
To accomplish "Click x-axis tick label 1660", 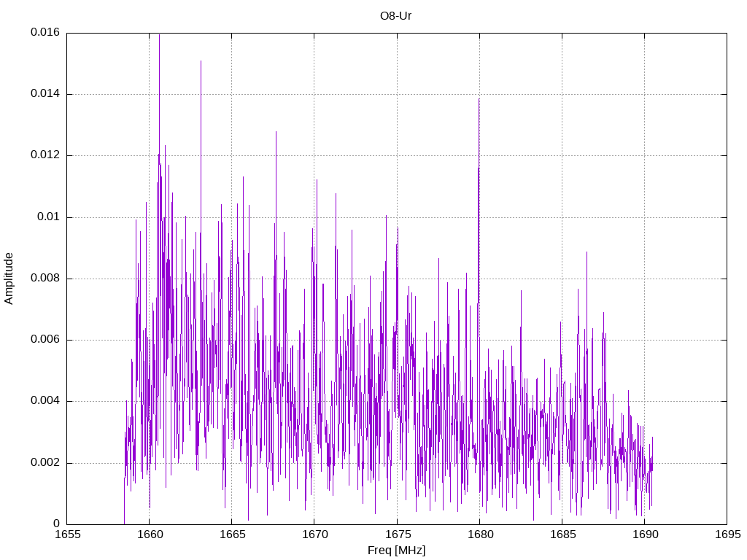I will pyautogui.click(x=150, y=534).
